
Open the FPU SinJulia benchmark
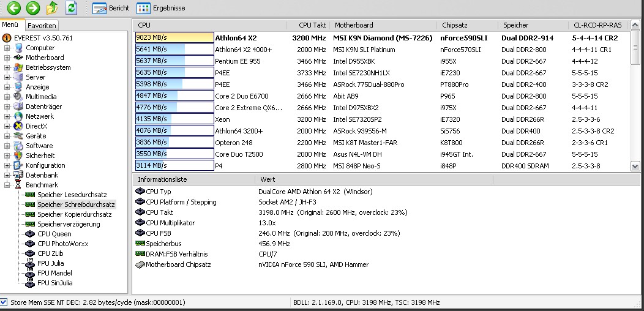pyautogui.click(x=54, y=283)
